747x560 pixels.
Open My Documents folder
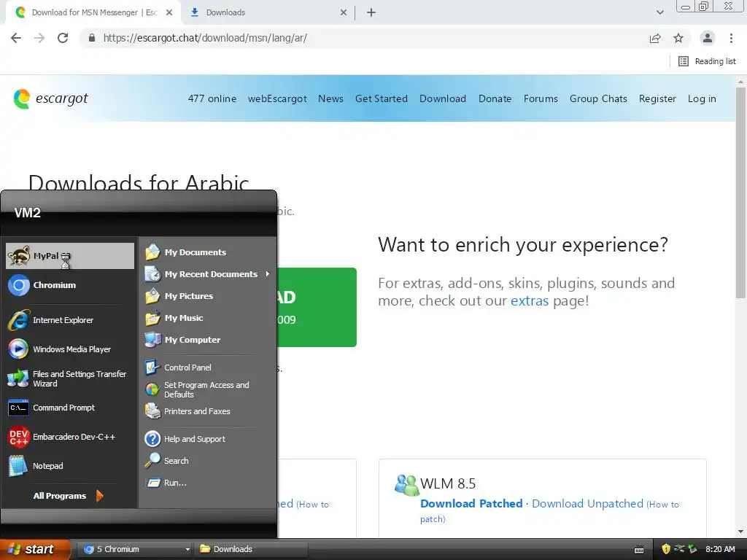click(207, 252)
